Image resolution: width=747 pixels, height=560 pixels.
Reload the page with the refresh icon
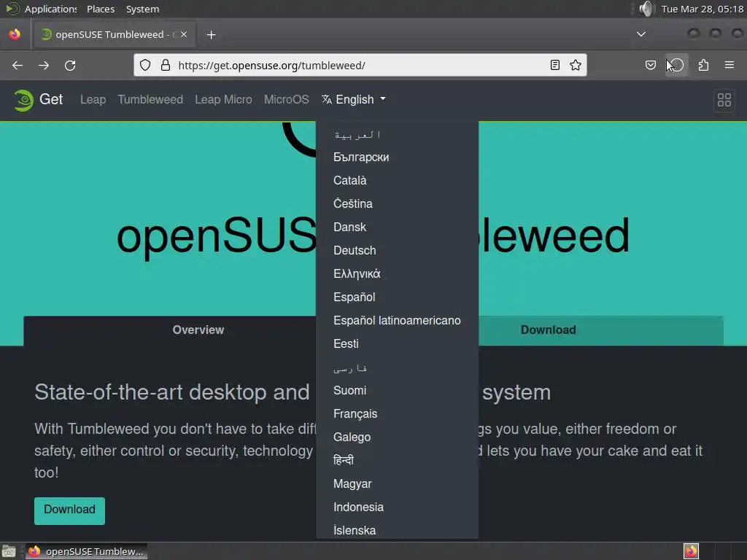[x=70, y=65]
